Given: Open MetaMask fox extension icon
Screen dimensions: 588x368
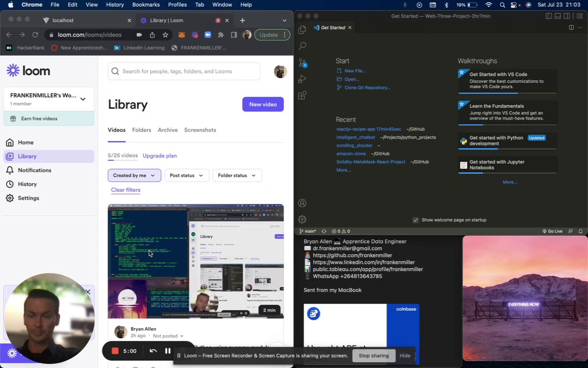Looking at the screenshot, I should (x=182, y=35).
